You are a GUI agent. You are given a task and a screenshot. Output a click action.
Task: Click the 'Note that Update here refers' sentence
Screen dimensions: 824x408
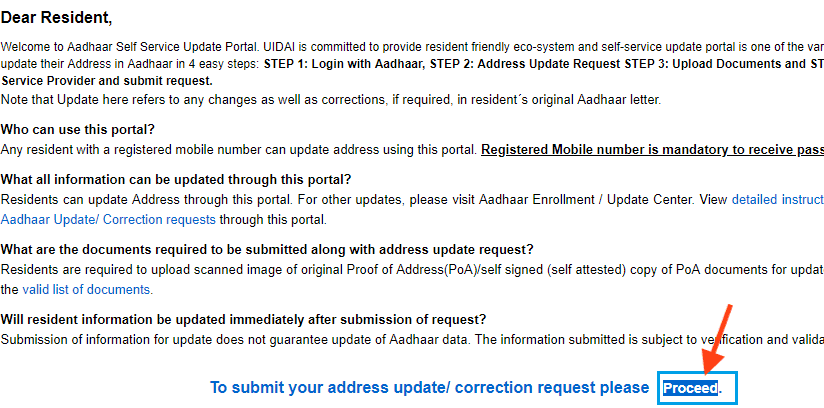tap(331, 99)
